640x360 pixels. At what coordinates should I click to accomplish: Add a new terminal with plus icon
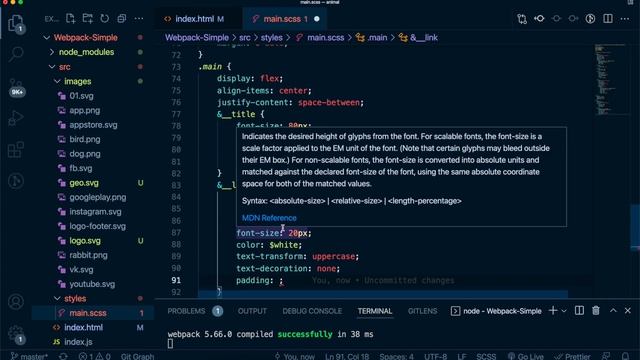click(553, 311)
